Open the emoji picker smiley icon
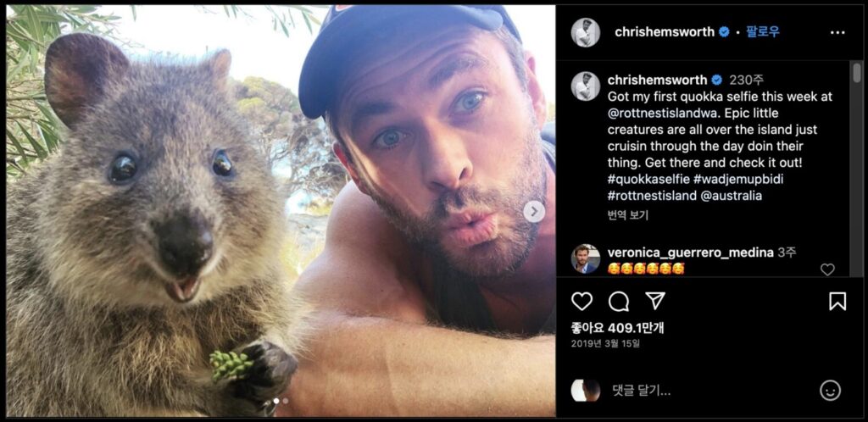Viewport: 868px width, 422px height. [830, 391]
